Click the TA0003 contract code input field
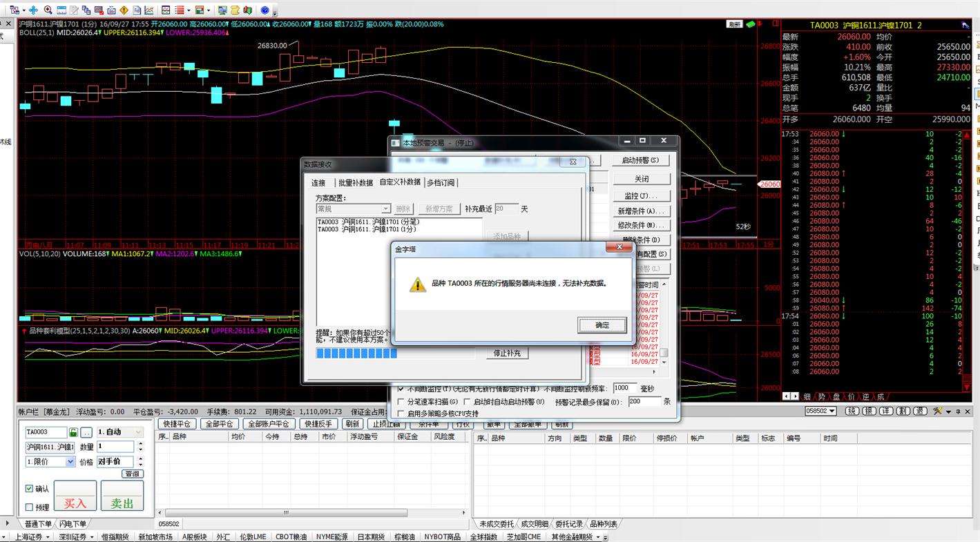The image size is (980, 542). click(x=46, y=432)
